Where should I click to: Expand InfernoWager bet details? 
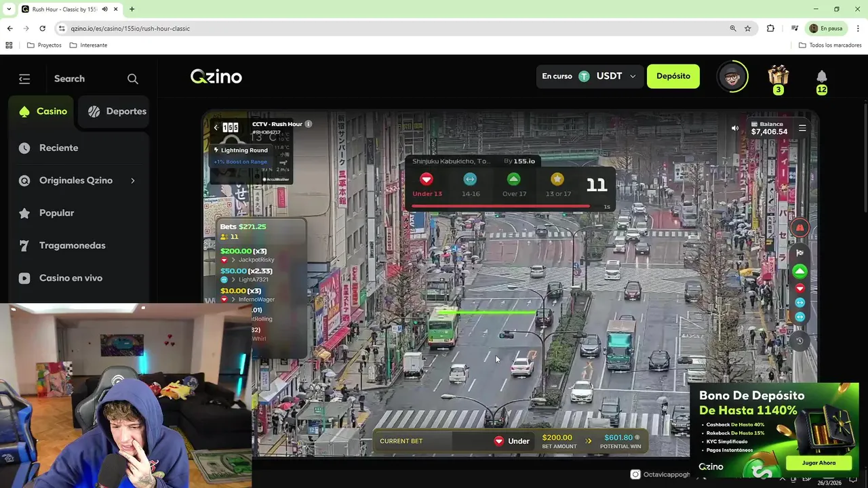click(x=233, y=299)
